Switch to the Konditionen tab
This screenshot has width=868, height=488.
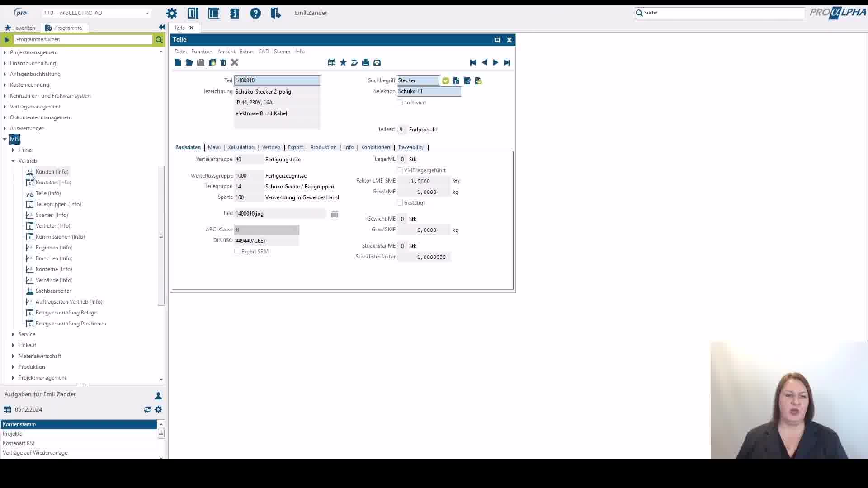(x=376, y=147)
